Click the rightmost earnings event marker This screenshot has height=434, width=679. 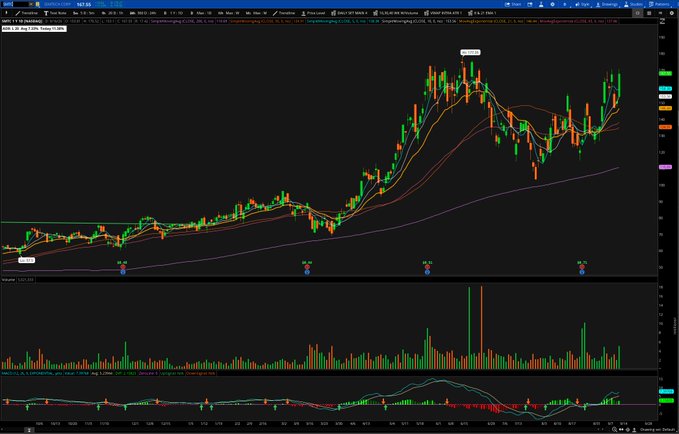582,269
